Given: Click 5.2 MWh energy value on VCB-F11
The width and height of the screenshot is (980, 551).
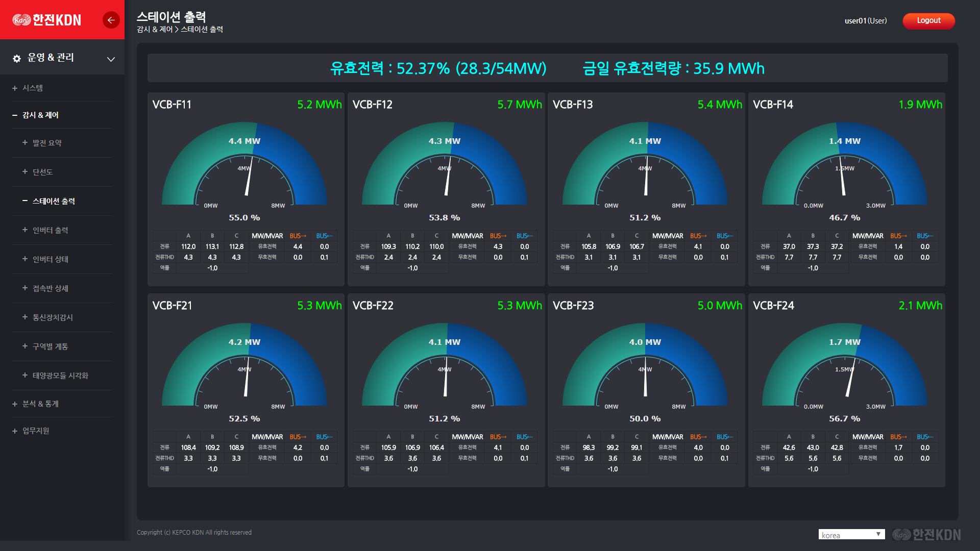Looking at the screenshot, I should point(320,105).
